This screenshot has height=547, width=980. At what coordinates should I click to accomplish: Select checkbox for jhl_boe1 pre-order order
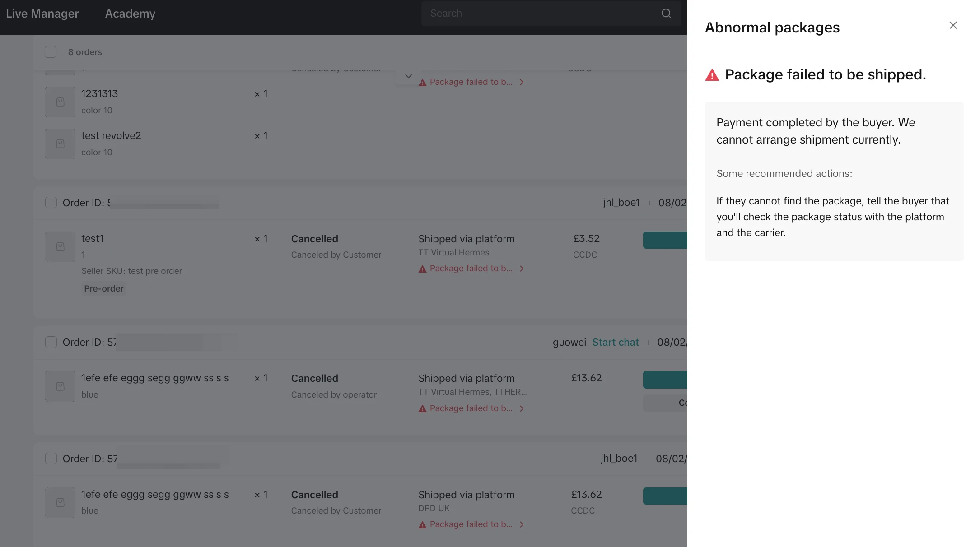[51, 203]
